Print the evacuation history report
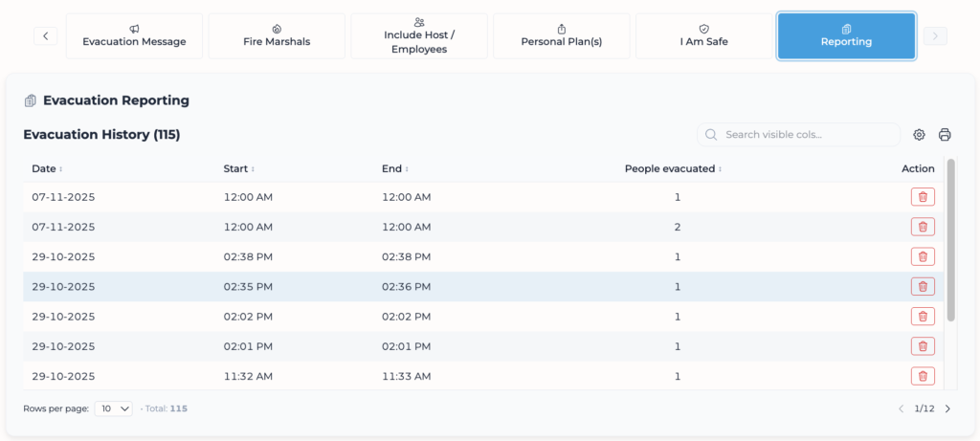The image size is (980, 441). [x=945, y=135]
